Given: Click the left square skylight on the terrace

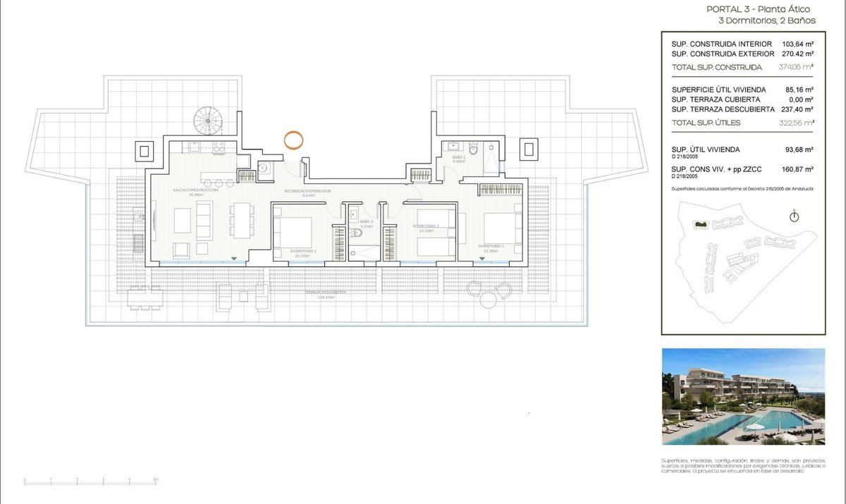Looking at the screenshot, I should tap(146, 150).
